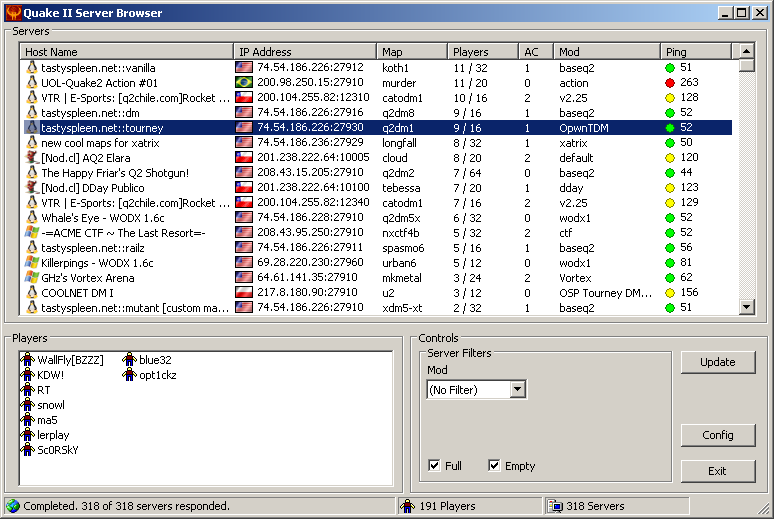The height and width of the screenshot is (519, 774).
Task: Click the player icon beside 191 Players
Action: coord(408,506)
